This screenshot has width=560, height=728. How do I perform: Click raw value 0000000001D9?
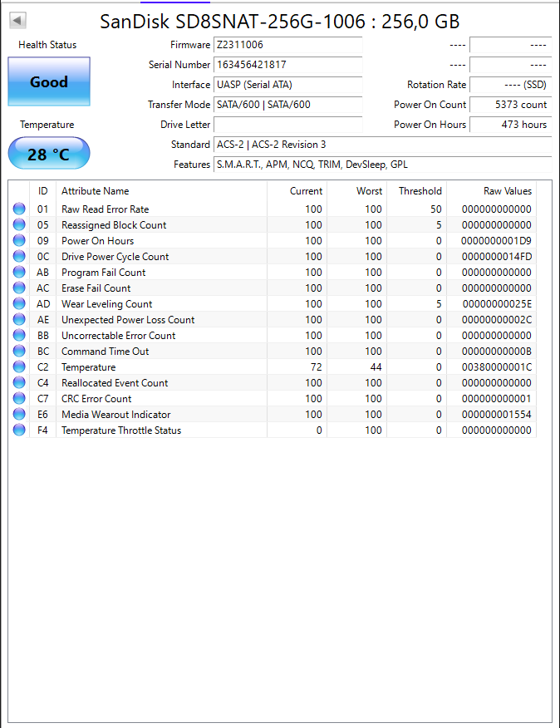tap(496, 241)
